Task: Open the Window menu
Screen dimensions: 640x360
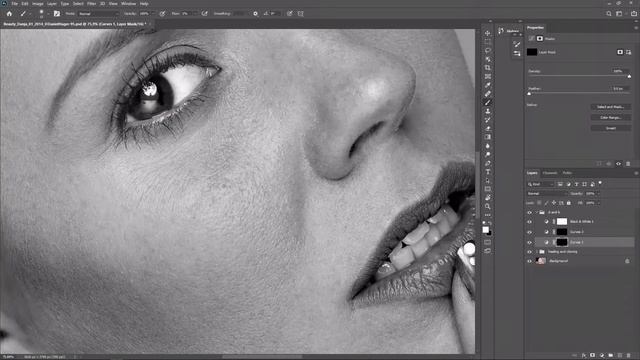Action: click(129, 4)
